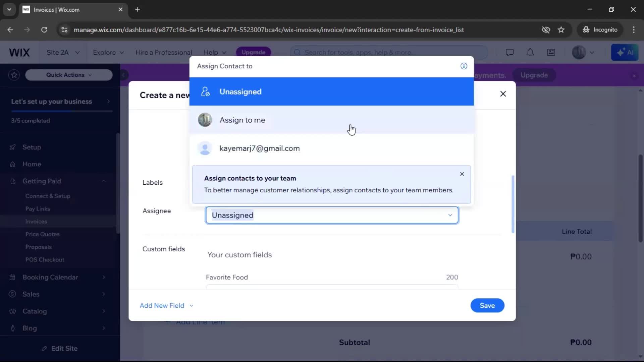Click the third-party cookies blocked eye icon
Screen dimensions: 644x362
click(x=546, y=30)
